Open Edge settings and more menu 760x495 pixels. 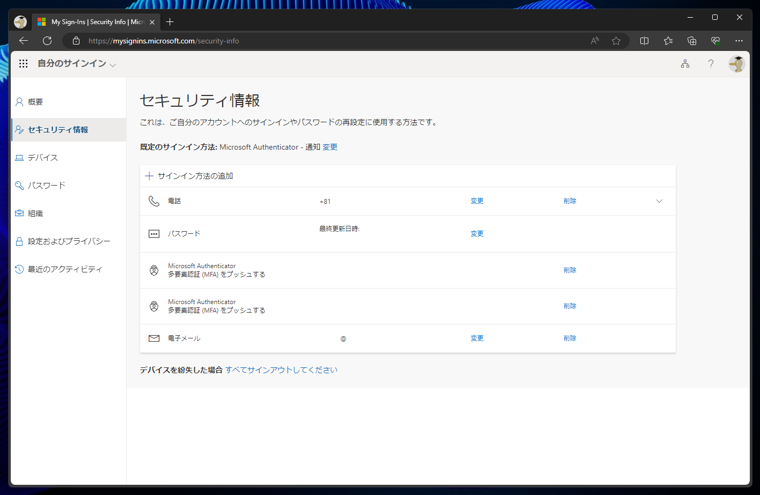pyautogui.click(x=739, y=41)
